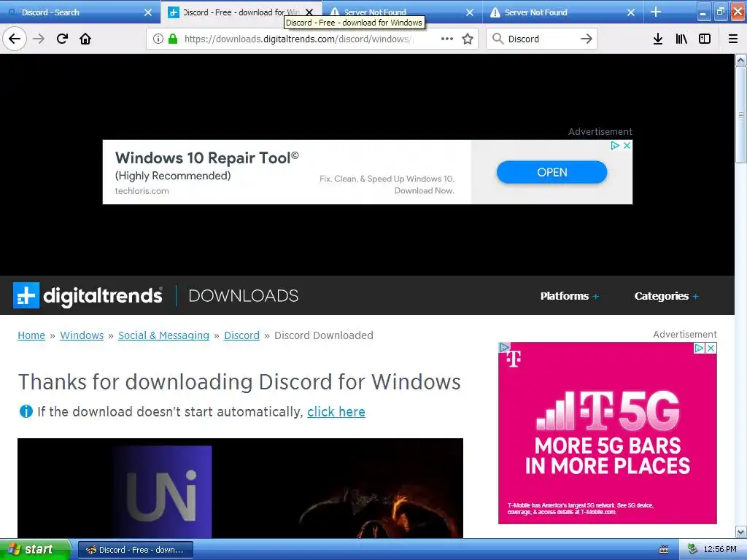This screenshot has height=560, width=747.
Task: Click the Digital Trends plus logo icon
Action: click(x=26, y=295)
